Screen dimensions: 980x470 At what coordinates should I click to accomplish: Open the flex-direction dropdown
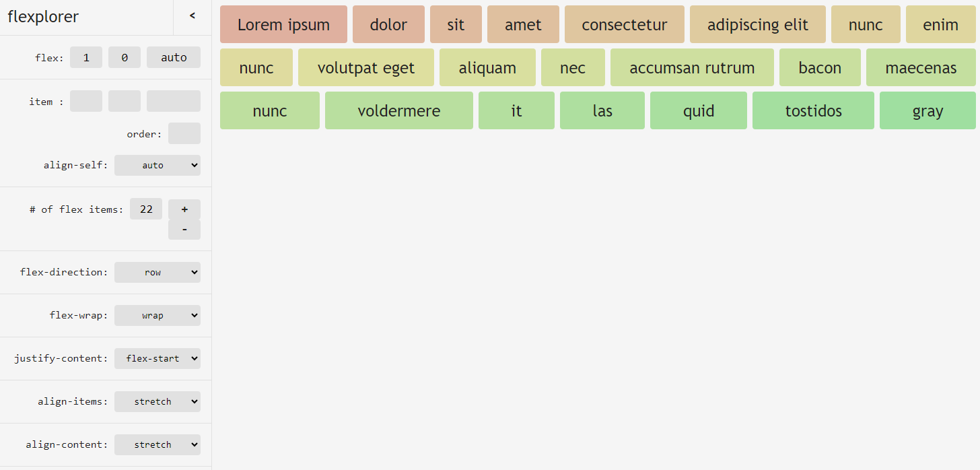157,273
